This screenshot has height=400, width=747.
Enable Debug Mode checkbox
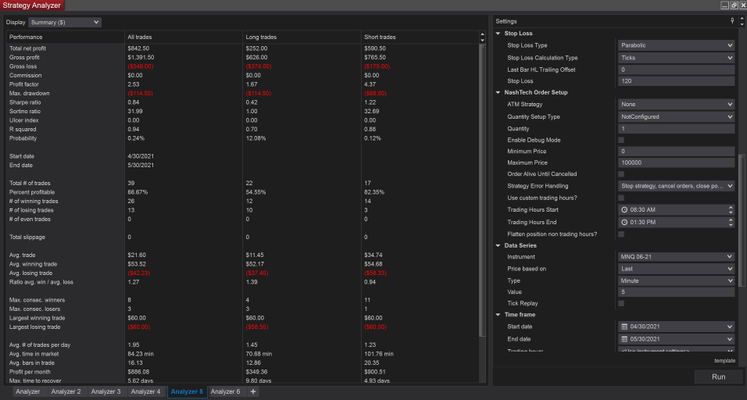pos(622,140)
